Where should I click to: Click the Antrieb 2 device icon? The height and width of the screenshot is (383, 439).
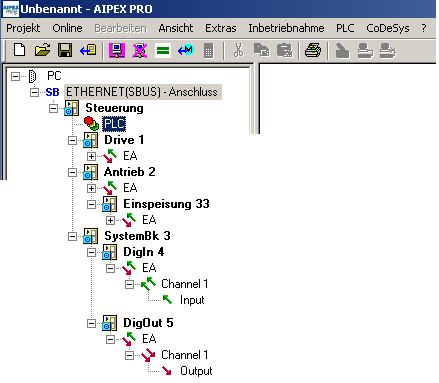[90, 172]
